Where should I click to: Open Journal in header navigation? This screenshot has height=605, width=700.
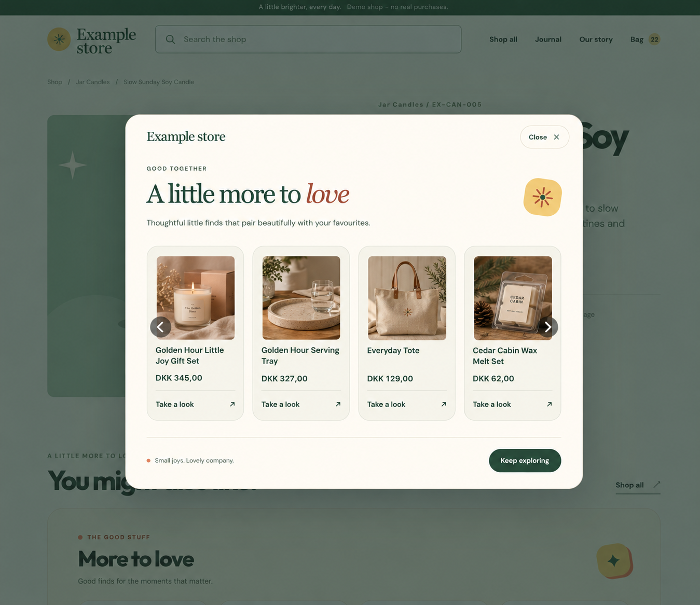[548, 39]
